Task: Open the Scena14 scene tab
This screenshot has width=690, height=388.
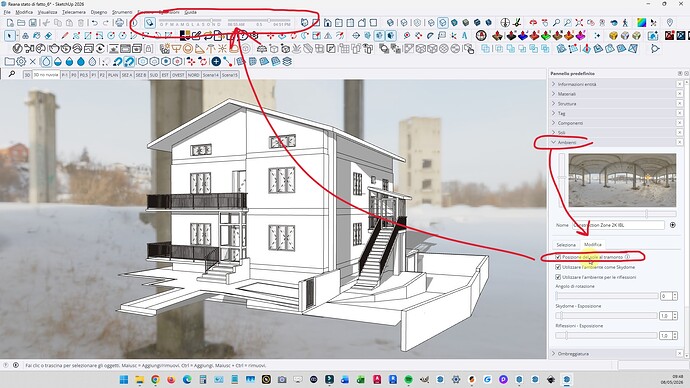Action: [210, 75]
